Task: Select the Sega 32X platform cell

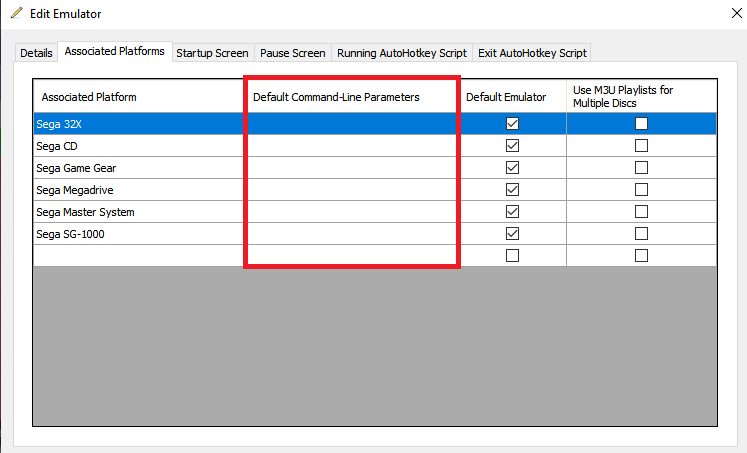Action: 140,124
